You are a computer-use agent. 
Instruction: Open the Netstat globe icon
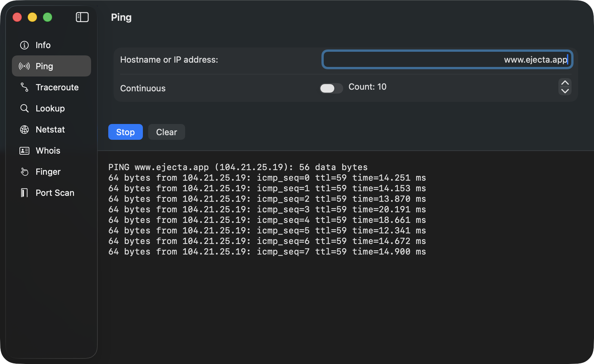(24, 129)
